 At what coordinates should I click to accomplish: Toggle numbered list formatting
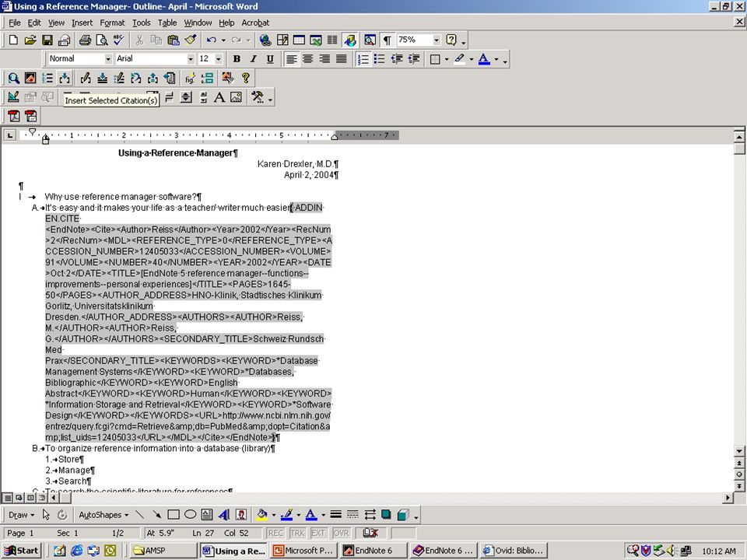coord(363,59)
